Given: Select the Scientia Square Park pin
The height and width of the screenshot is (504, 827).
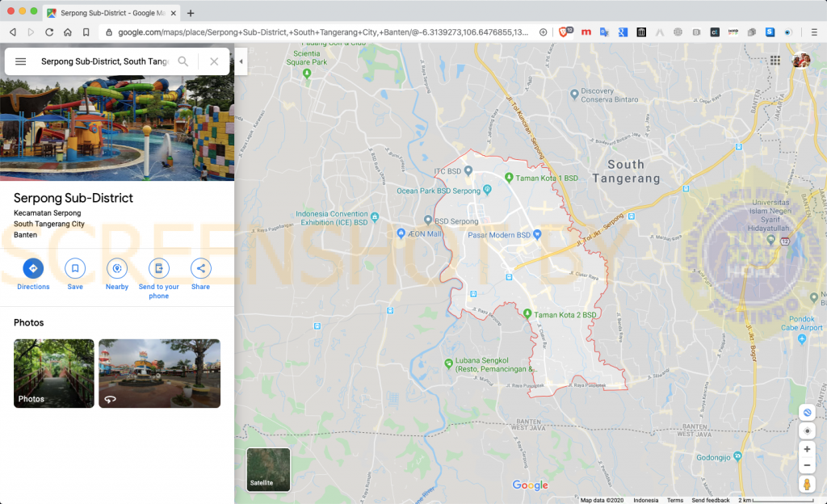Looking at the screenshot, I should (x=307, y=73).
